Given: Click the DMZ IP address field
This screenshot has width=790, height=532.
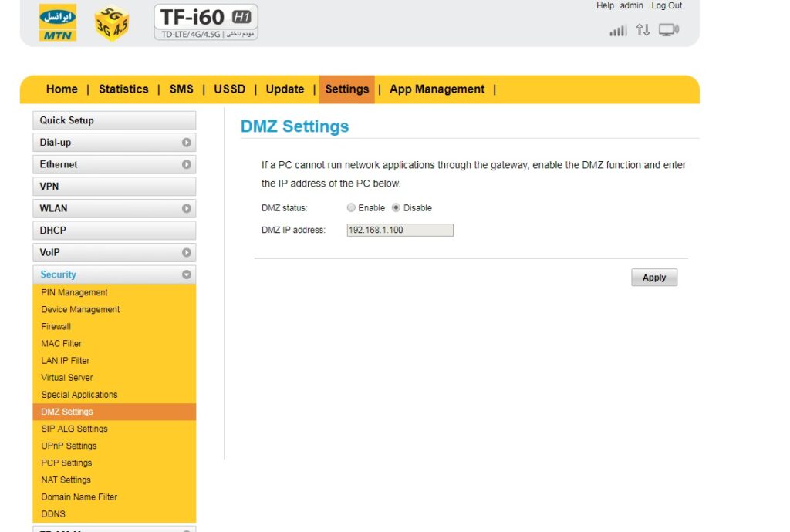Looking at the screenshot, I should [x=400, y=230].
